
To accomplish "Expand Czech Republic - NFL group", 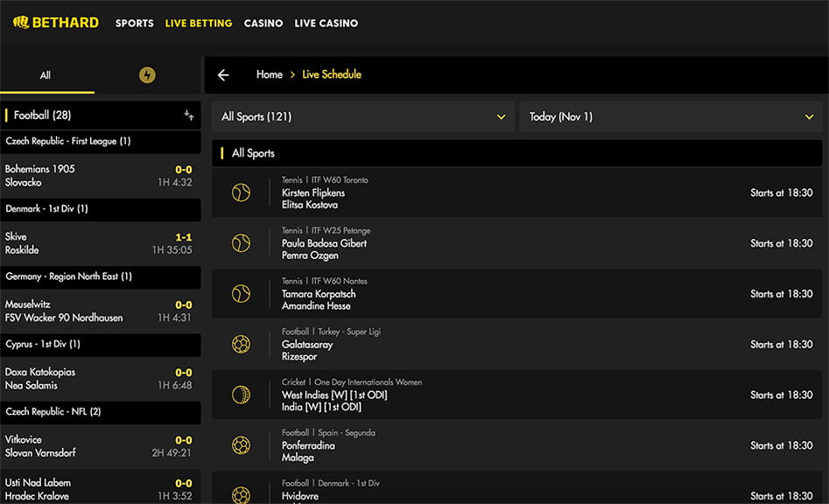I will [x=101, y=412].
